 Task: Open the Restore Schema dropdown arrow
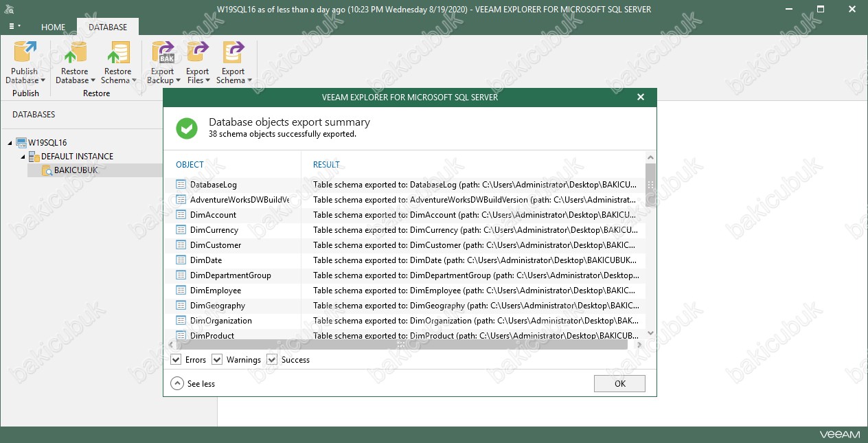[x=134, y=81]
